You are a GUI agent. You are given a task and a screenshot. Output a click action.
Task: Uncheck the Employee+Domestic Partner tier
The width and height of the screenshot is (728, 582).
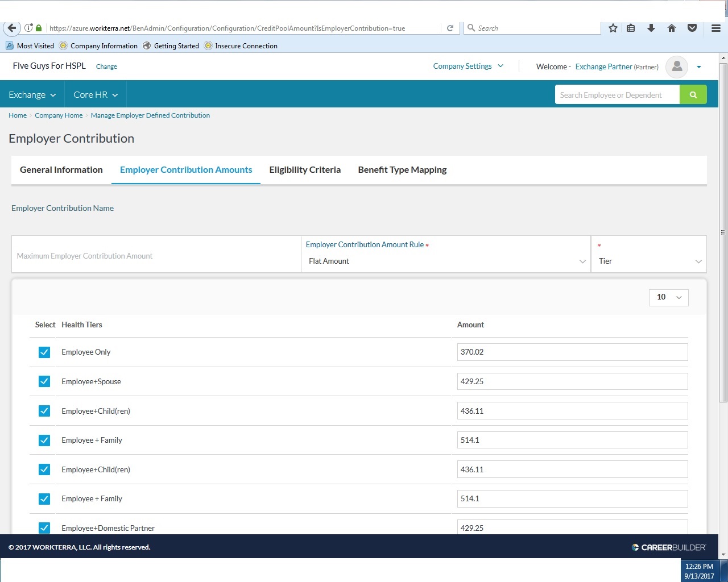point(44,528)
